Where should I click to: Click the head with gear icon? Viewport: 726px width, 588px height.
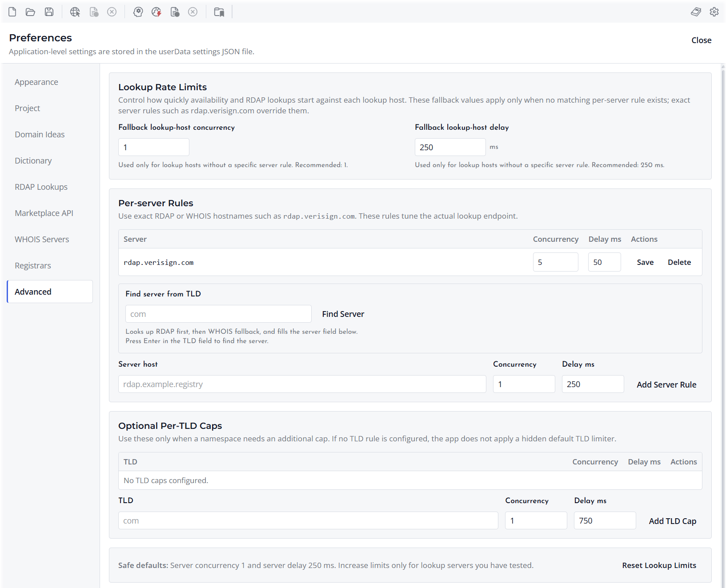pos(138,12)
